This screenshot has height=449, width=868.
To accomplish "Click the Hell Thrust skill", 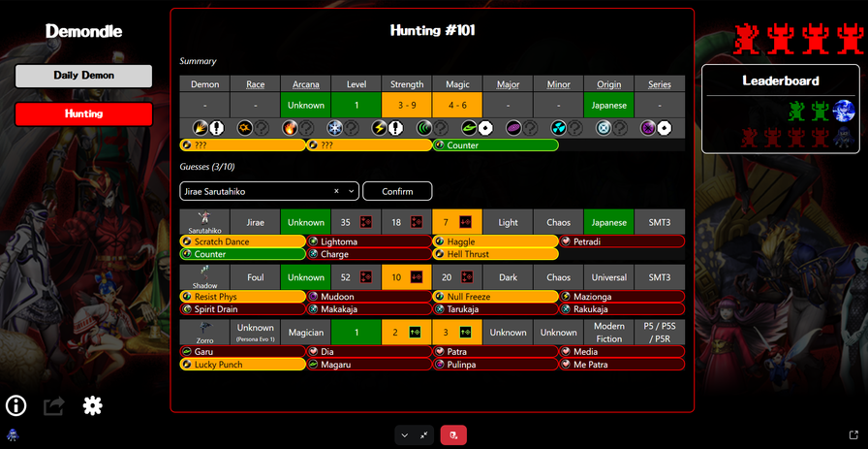I will coord(495,254).
